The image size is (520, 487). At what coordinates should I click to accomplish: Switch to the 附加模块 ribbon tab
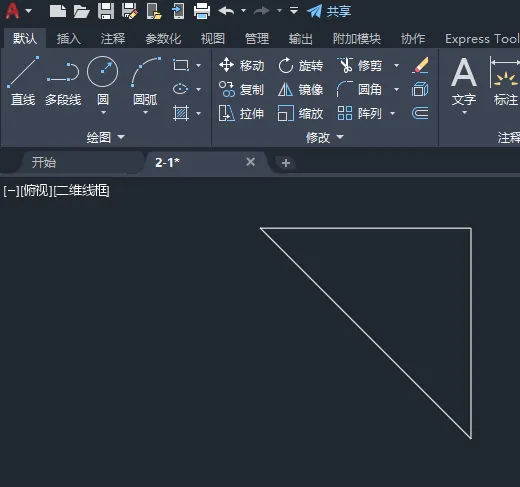tap(357, 39)
